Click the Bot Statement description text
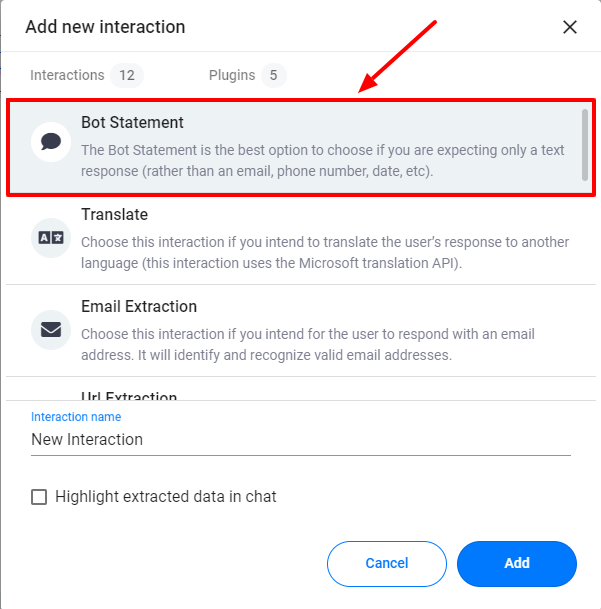601x609 pixels. 322,160
